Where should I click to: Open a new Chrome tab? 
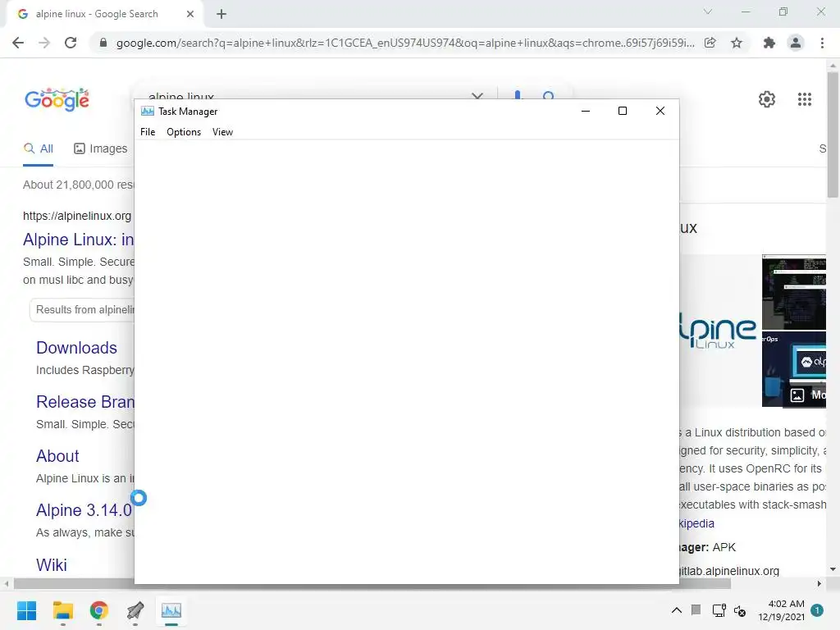(221, 14)
